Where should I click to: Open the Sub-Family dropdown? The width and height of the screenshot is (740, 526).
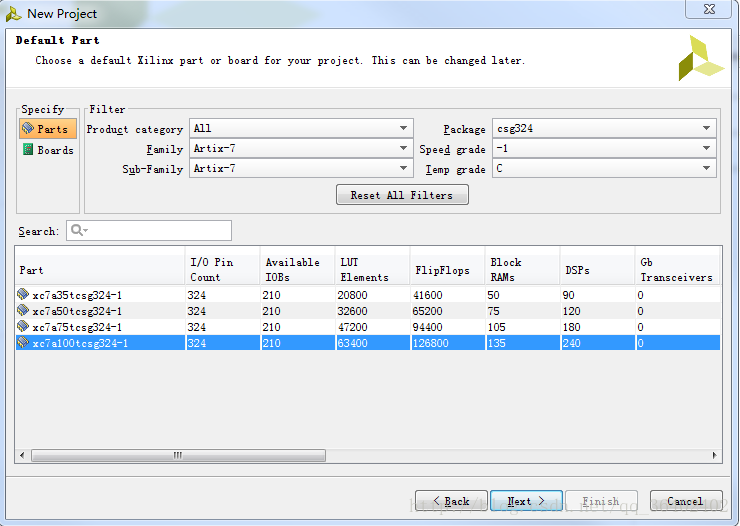[301, 168]
